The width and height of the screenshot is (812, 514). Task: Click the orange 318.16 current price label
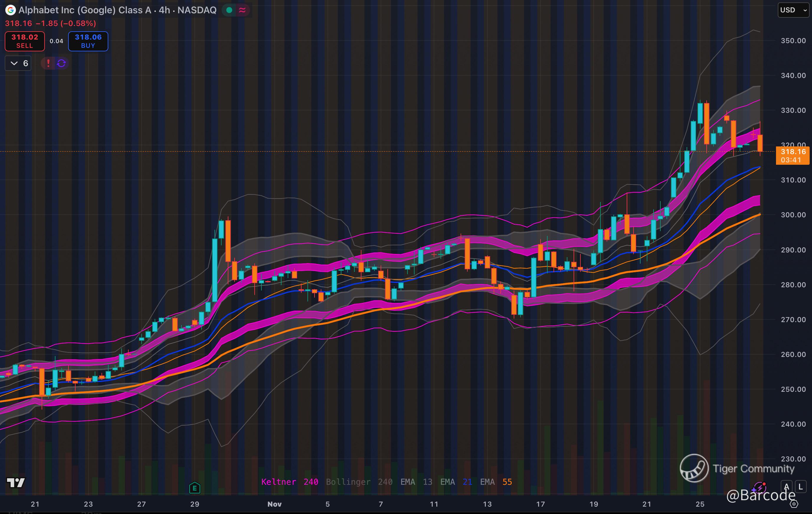click(x=793, y=155)
